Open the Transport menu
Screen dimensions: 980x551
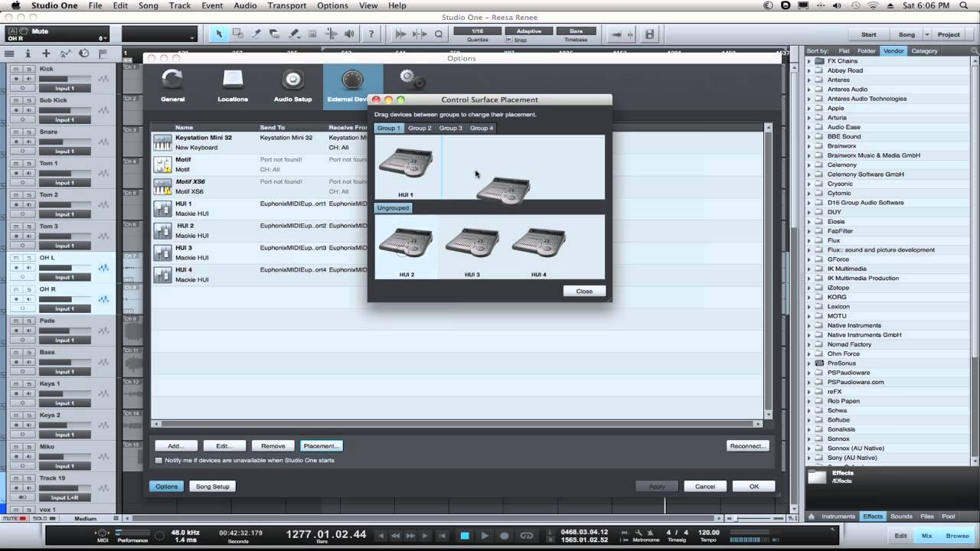[x=287, y=5]
